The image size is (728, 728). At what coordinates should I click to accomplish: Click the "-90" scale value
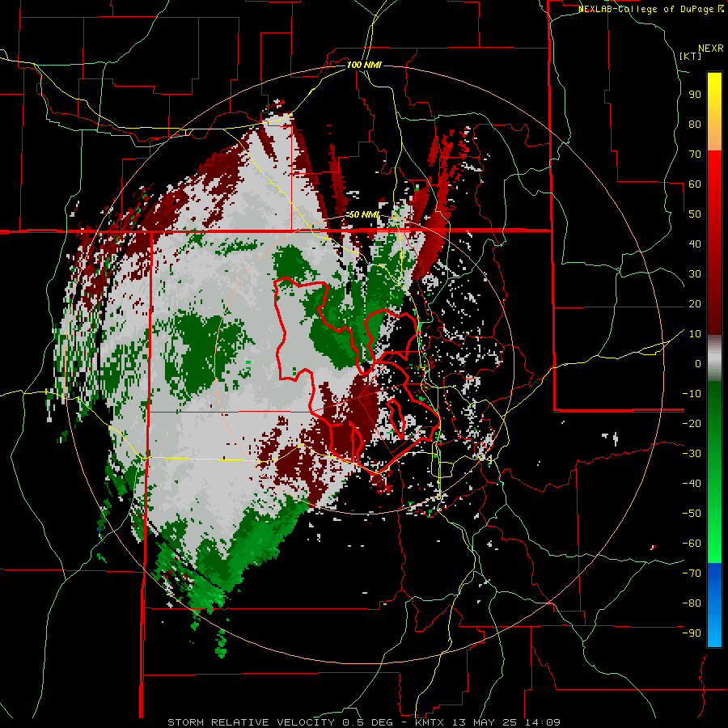click(692, 633)
